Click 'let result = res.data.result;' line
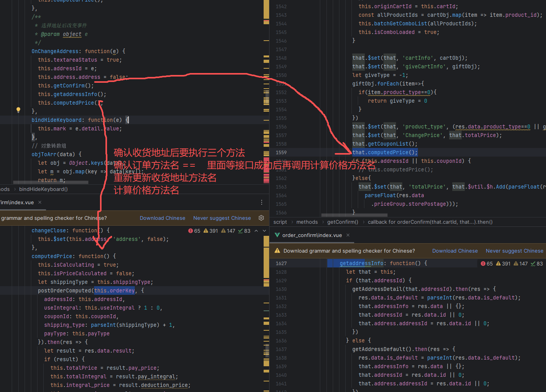This screenshot has width=546, height=392. (89, 351)
